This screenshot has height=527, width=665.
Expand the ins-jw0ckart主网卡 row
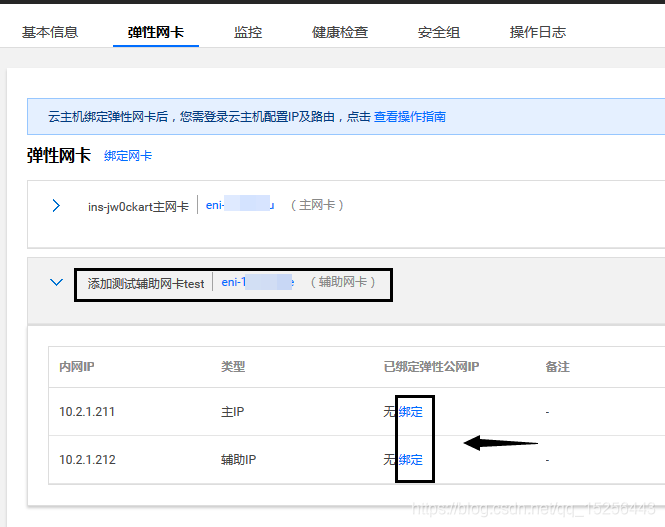click(56, 206)
